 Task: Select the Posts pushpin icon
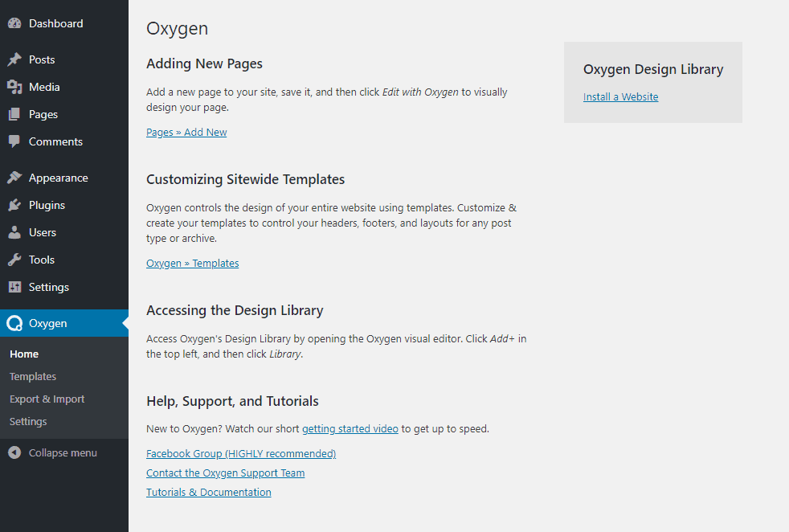pyautogui.click(x=14, y=59)
